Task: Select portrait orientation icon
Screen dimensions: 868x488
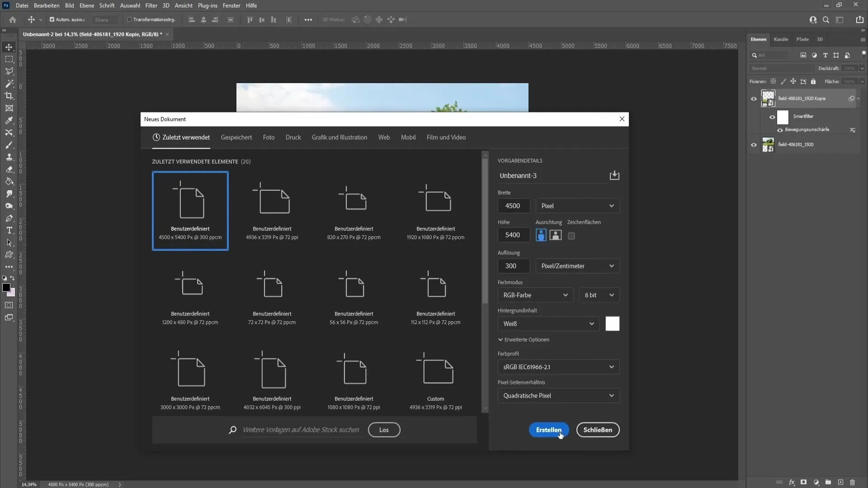Action: tap(541, 235)
